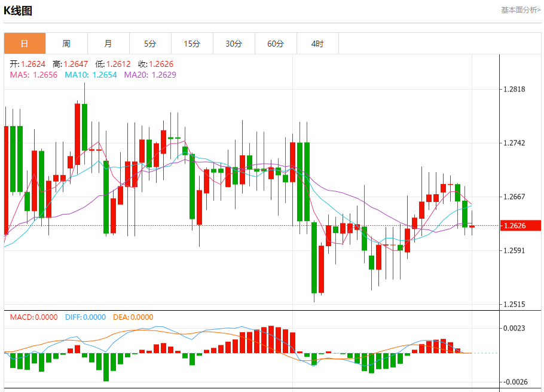This screenshot has width=544, height=392.
Task: Click the MACD:0.0000 label
Action: [33, 317]
